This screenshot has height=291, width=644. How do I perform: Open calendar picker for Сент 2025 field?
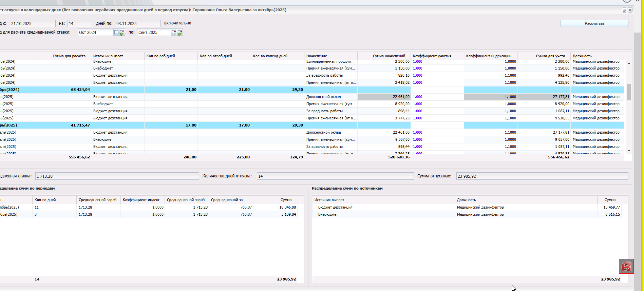pos(174,32)
